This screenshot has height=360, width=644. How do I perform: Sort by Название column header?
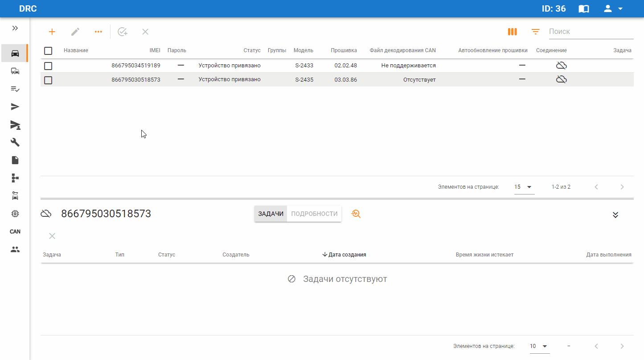[x=76, y=50]
